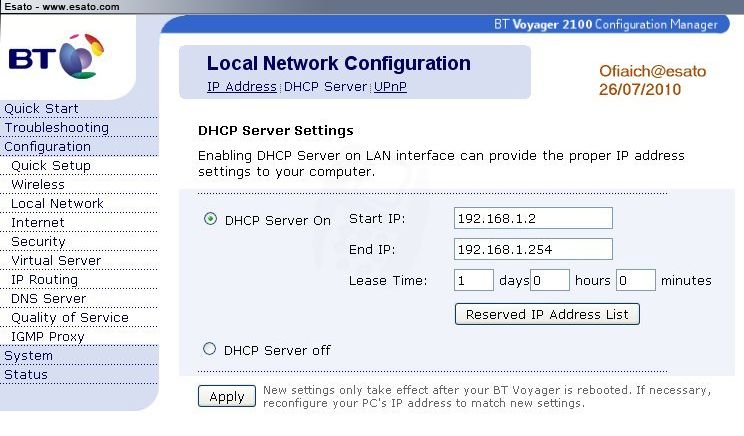The height and width of the screenshot is (436, 744).
Task: Select the DHCP Server On radio button
Action: [x=210, y=219]
